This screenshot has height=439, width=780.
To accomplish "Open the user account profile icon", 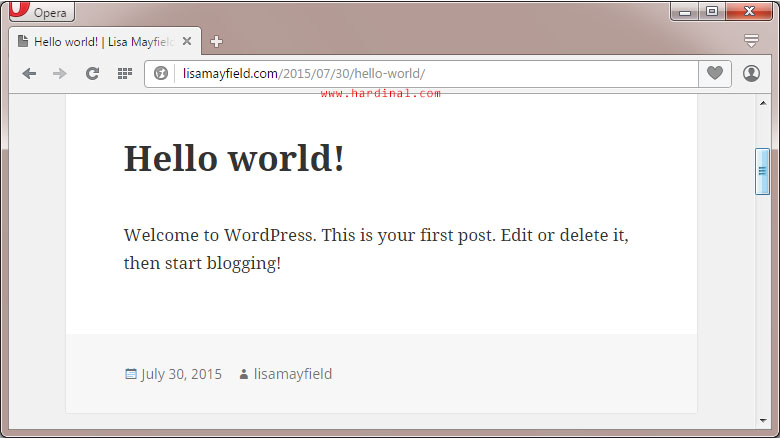I will [x=751, y=74].
